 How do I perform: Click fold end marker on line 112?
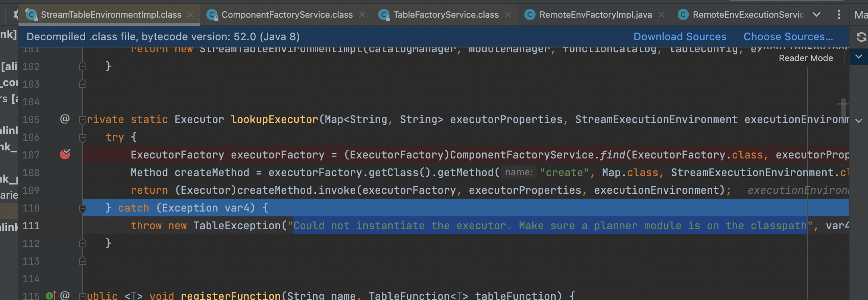[x=83, y=243]
